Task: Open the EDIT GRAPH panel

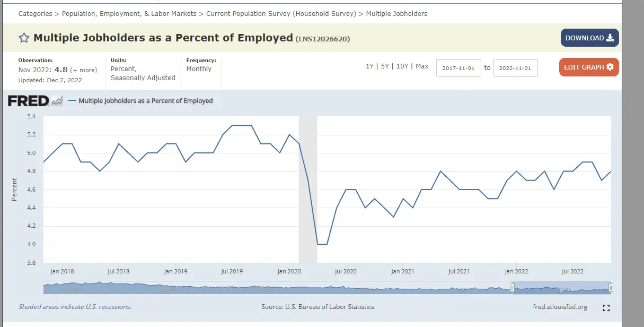Action: (588, 67)
